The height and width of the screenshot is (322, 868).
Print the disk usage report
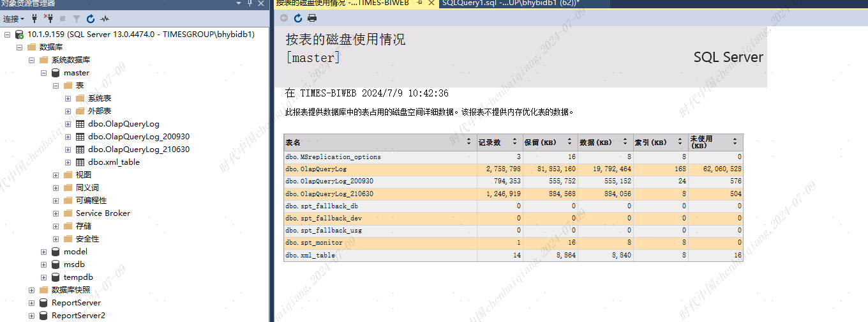pyautogui.click(x=312, y=18)
